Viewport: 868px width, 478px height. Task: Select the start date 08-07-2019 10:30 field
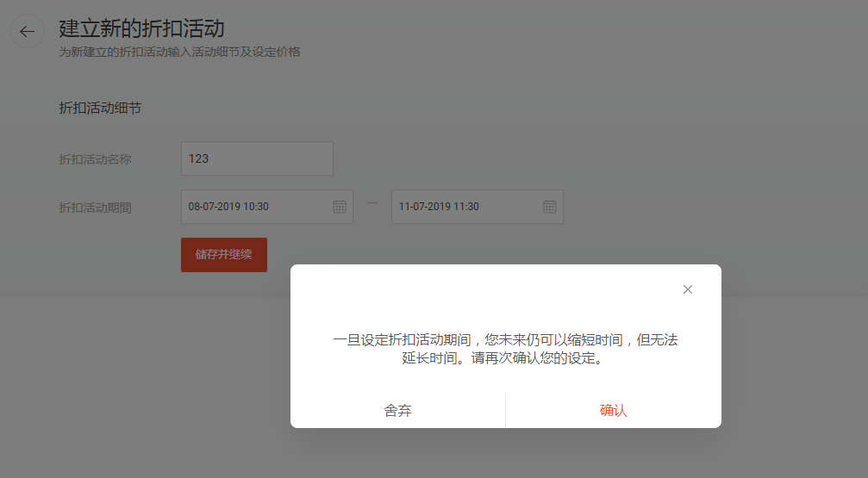tap(254, 207)
